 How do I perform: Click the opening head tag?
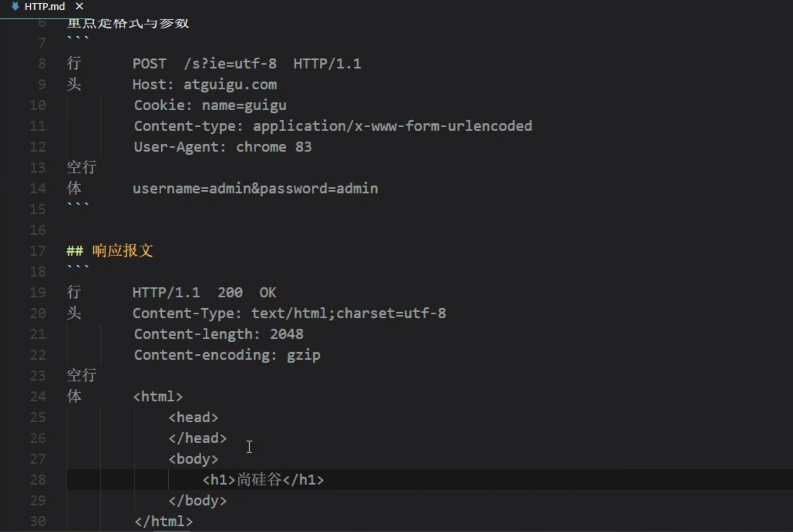(x=193, y=417)
